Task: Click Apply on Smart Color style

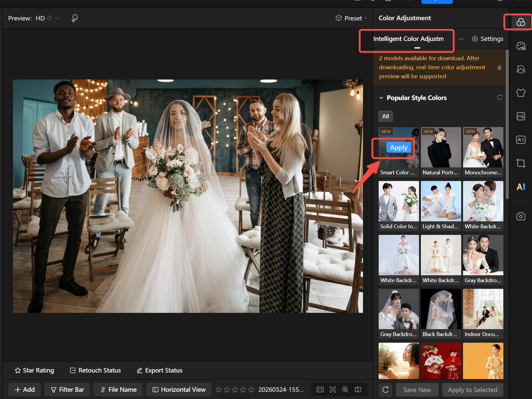Action: point(399,148)
